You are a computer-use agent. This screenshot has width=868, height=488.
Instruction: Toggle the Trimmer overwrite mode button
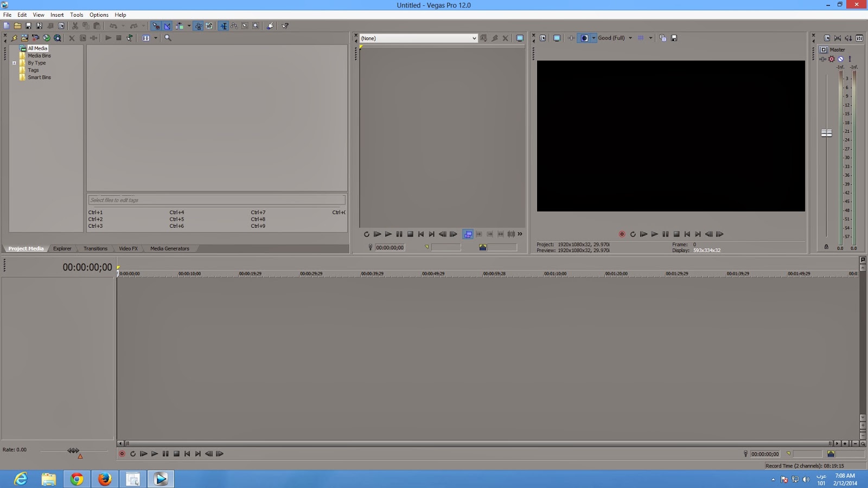[468, 234]
